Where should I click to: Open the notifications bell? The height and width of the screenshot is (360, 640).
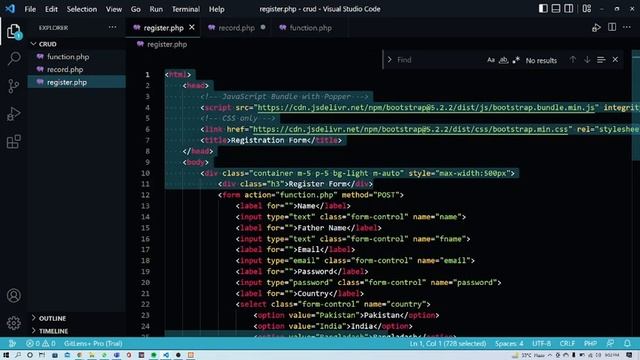(627, 343)
